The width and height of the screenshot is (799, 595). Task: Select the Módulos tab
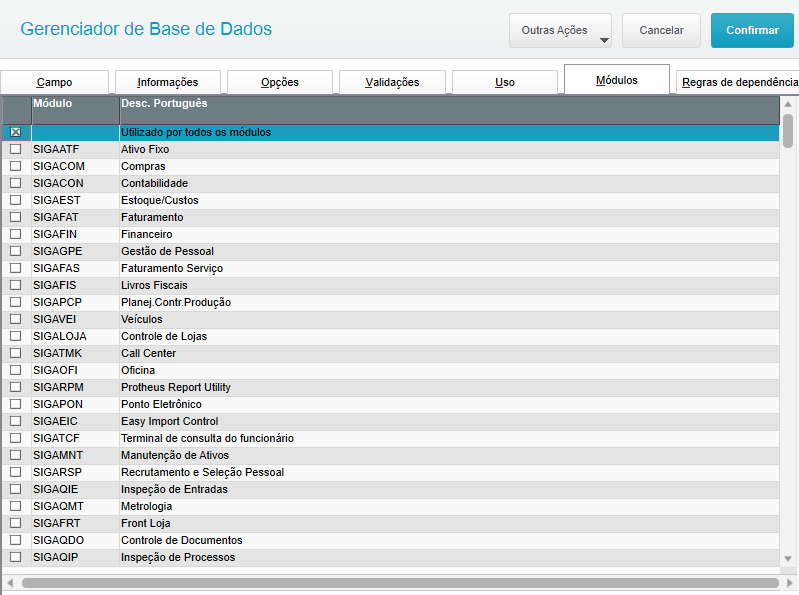(617, 79)
